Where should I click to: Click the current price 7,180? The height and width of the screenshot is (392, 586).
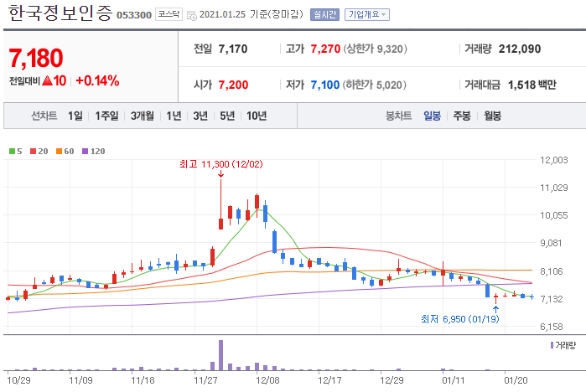point(36,59)
